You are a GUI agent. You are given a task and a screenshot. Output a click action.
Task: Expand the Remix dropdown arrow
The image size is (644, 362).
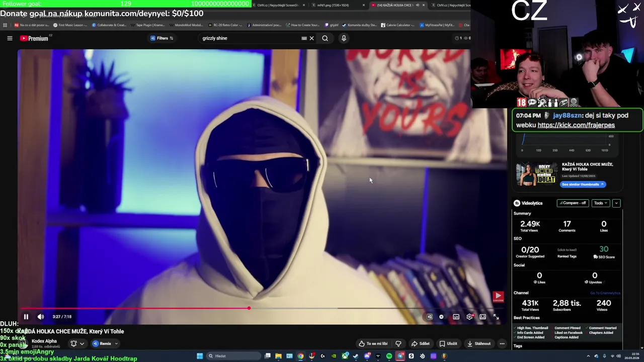pos(116,344)
